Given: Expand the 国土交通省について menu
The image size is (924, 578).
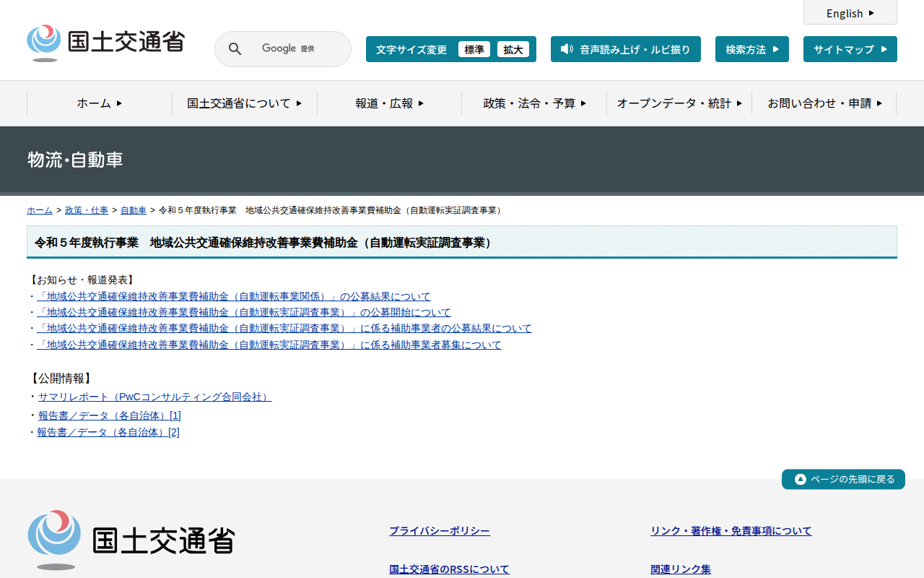Looking at the screenshot, I should pos(244,103).
